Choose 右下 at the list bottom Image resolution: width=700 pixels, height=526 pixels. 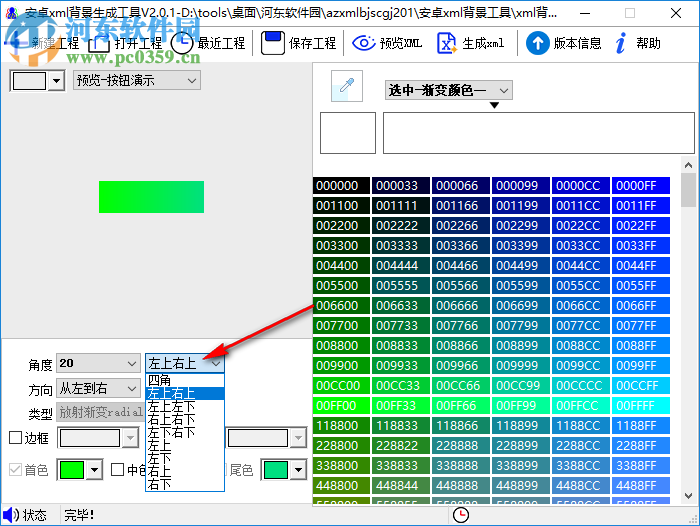(185, 484)
